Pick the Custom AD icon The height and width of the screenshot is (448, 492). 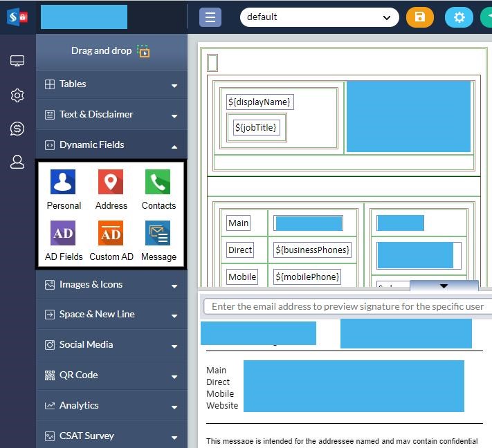(x=111, y=234)
